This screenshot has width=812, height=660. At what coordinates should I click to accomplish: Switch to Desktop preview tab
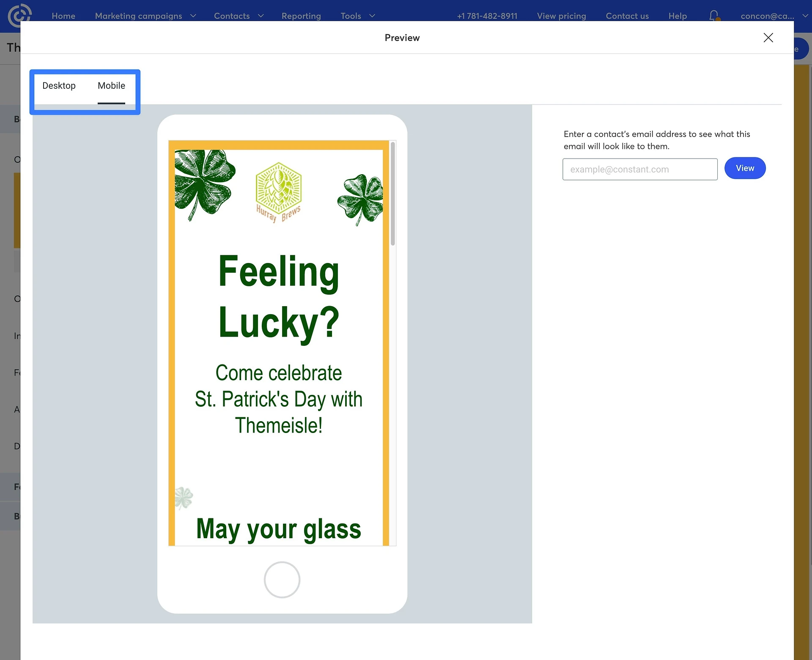click(x=58, y=85)
